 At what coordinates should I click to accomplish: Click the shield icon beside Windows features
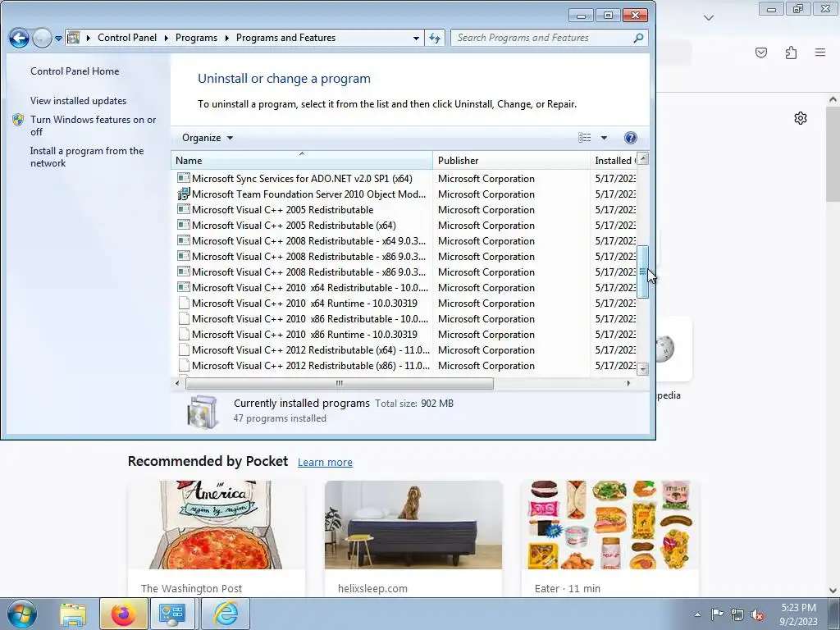[x=18, y=120]
